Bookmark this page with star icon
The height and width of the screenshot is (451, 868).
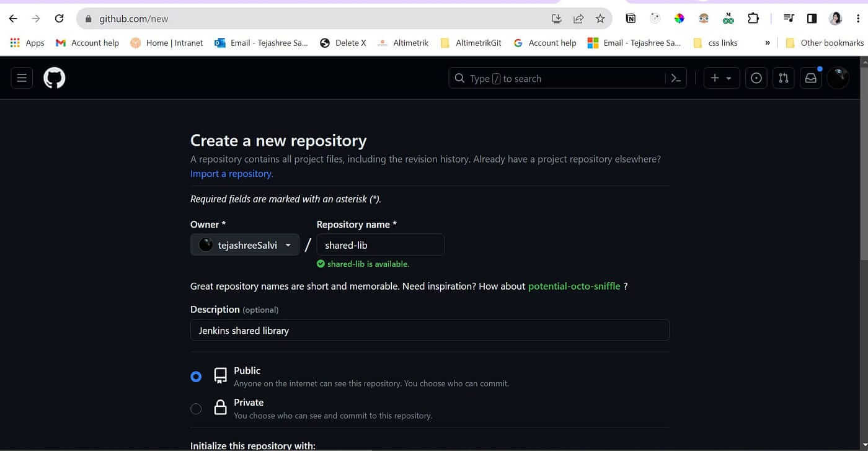[x=600, y=19]
